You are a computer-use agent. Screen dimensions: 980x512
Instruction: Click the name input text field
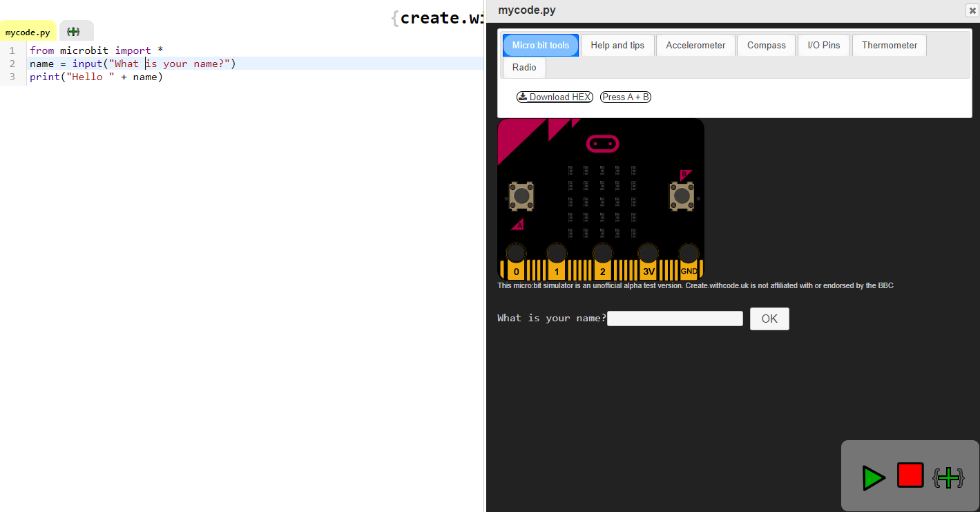(x=675, y=319)
